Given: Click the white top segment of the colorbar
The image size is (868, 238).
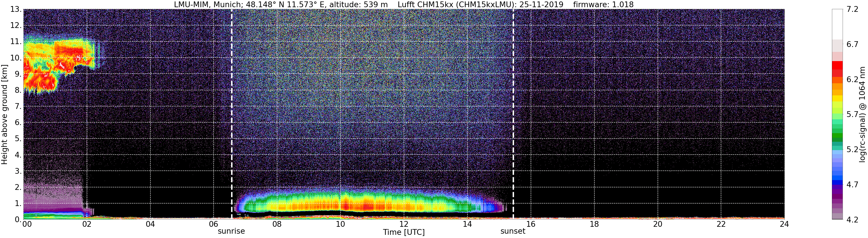Looking at the screenshot, I should click(x=837, y=24).
